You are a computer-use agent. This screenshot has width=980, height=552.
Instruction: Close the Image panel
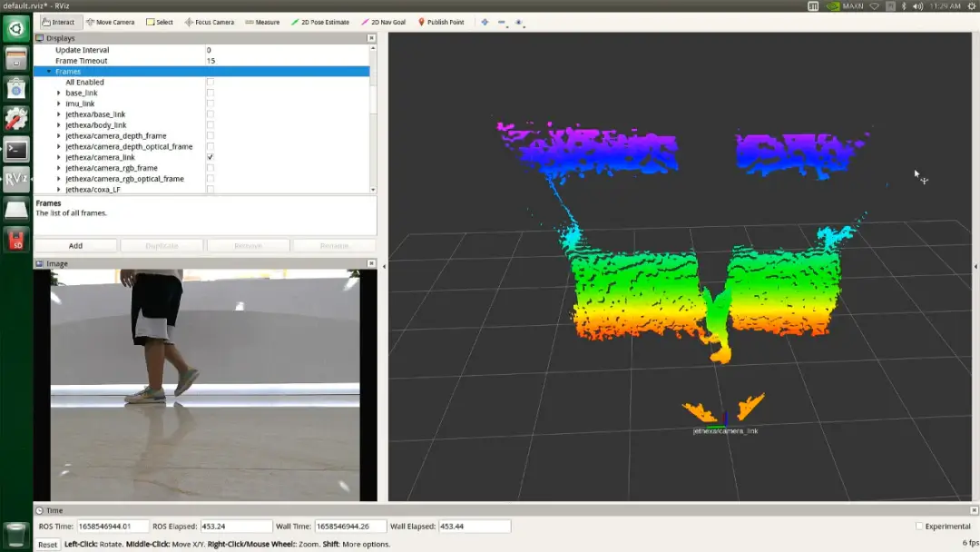click(371, 263)
